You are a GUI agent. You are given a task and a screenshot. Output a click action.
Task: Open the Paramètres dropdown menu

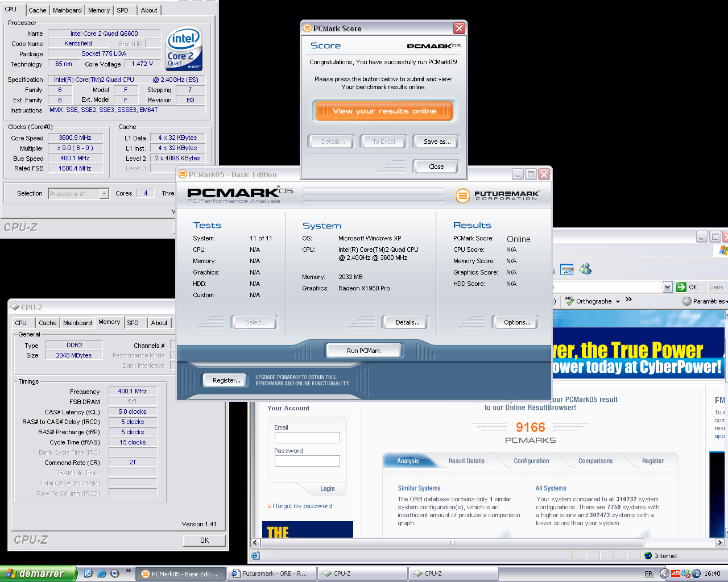click(x=727, y=301)
